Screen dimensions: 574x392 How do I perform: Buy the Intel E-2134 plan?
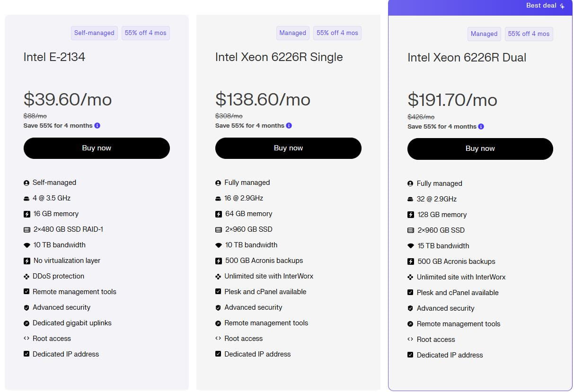point(97,148)
